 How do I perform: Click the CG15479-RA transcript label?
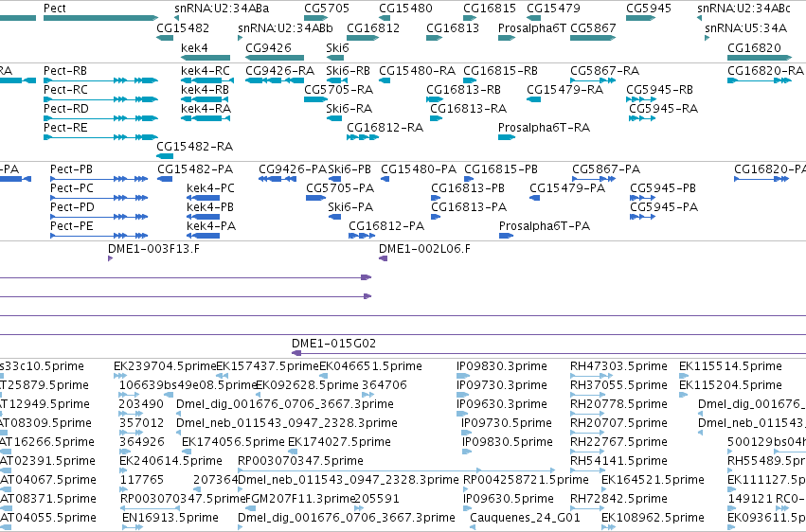tap(564, 89)
